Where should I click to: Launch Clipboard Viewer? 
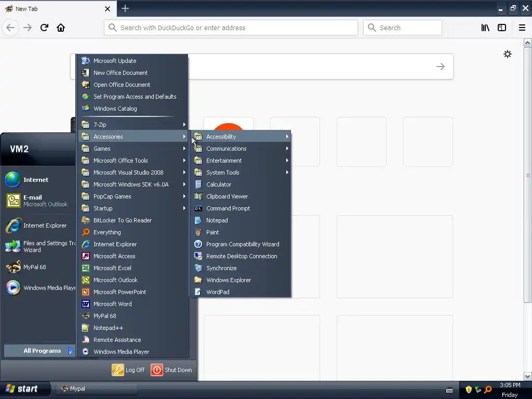241,196
